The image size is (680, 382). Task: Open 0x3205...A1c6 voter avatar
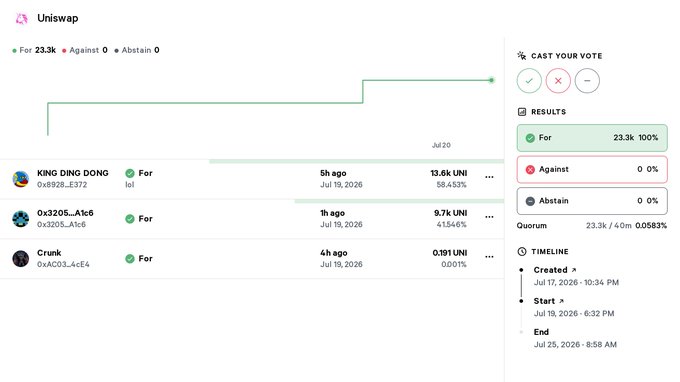[20, 219]
